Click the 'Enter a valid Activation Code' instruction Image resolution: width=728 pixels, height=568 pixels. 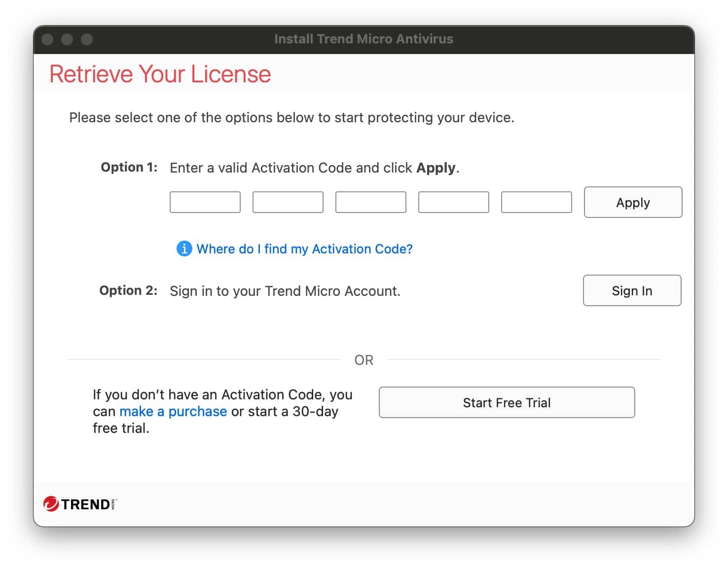click(x=315, y=168)
